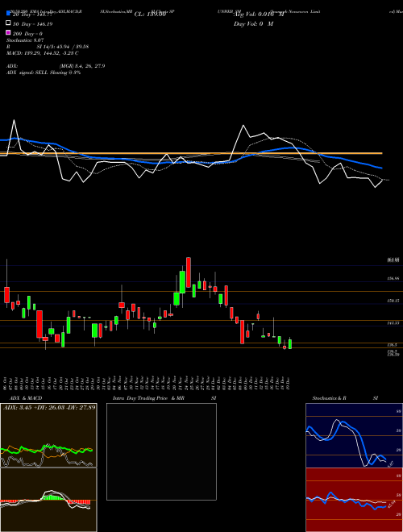Click the 'Avg Vol: 0.016 M' label
This screenshot has height=532, width=403.
pyautogui.click(x=259, y=15)
